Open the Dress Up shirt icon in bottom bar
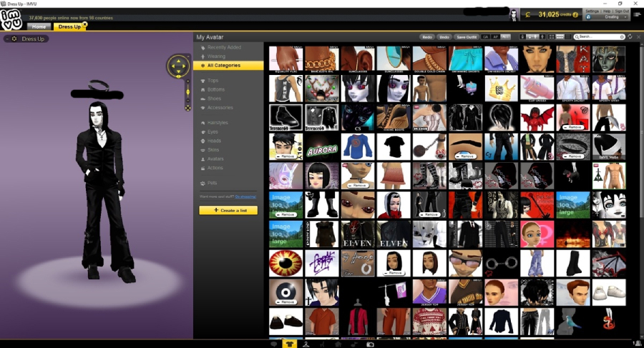The height and width of the screenshot is (348, 644). (x=289, y=344)
